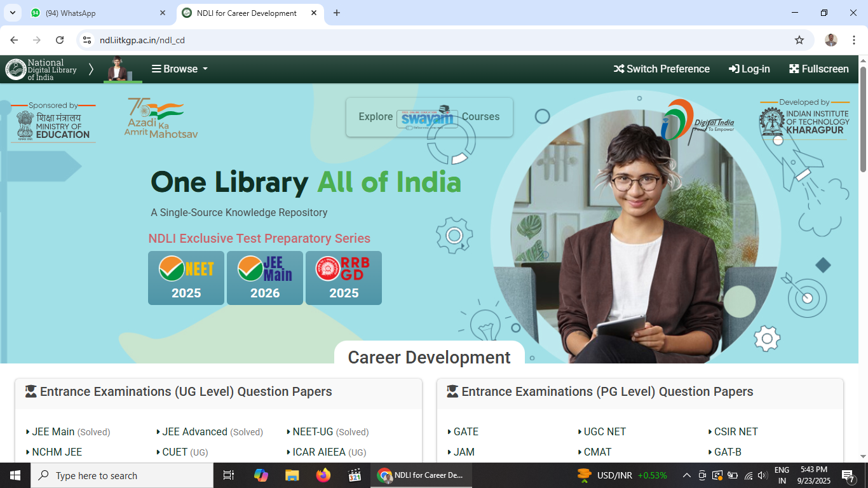The height and width of the screenshot is (488, 868).
Task: Open Switch Preference in the navbar
Action: 661,69
